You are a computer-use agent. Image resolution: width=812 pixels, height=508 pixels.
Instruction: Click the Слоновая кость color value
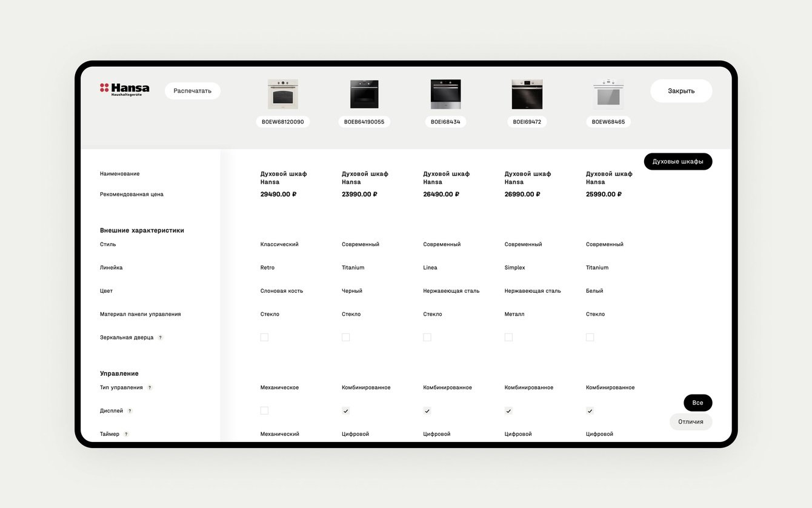coord(282,291)
